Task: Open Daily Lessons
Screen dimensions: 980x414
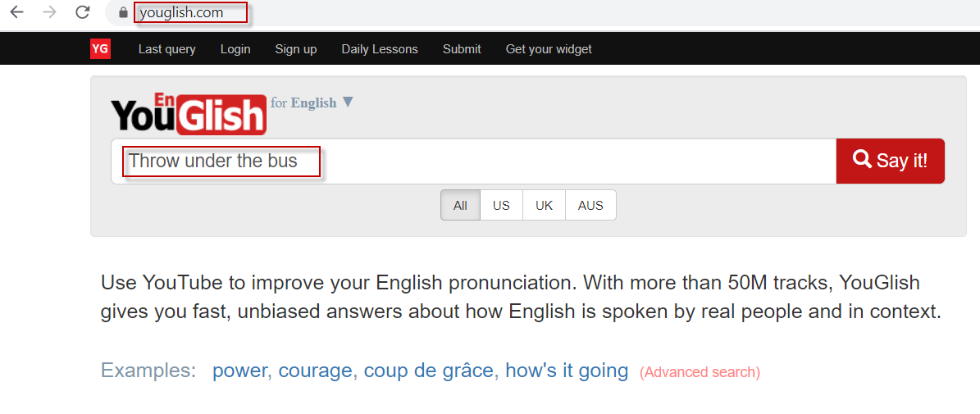Action: [380, 49]
